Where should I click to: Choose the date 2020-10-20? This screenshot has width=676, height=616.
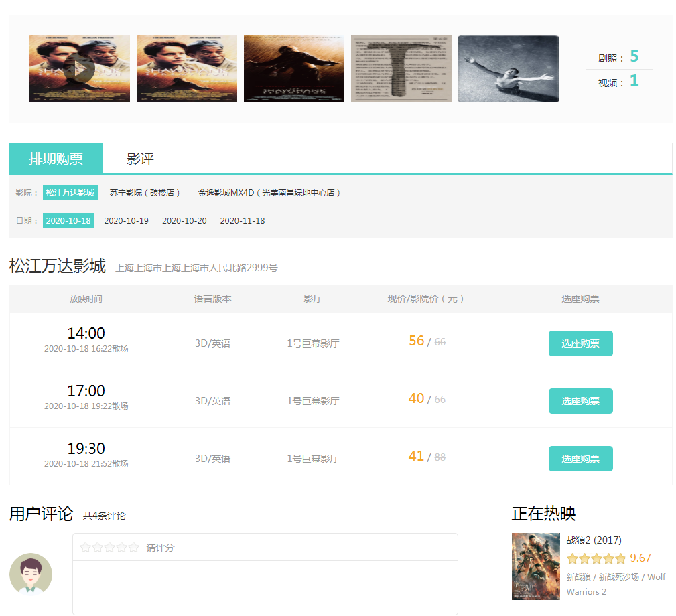pos(184,220)
